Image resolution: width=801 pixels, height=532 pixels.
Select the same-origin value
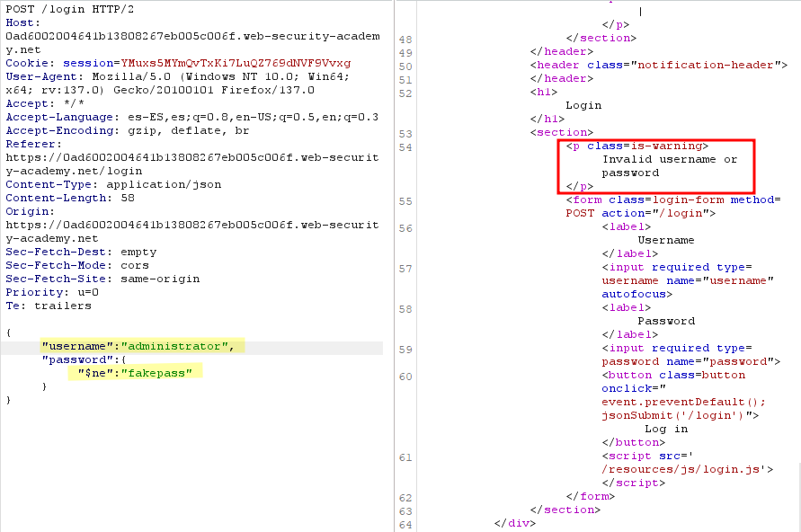[x=160, y=279]
